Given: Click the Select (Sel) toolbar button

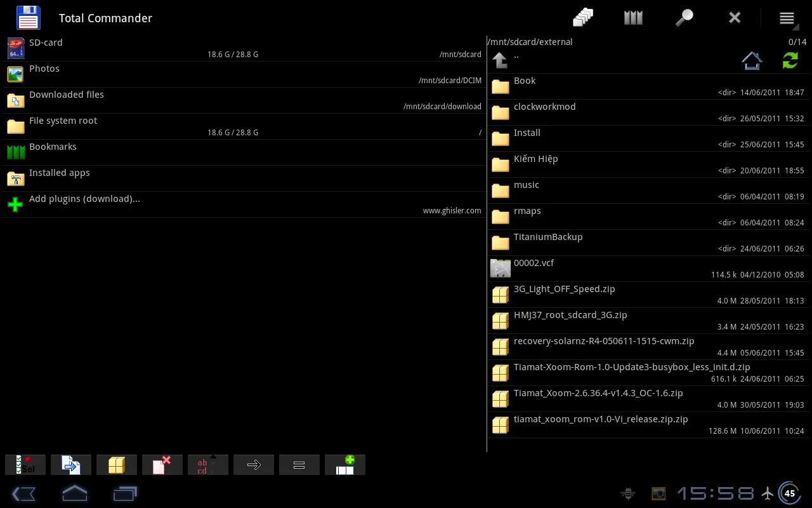Looking at the screenshot, I should pos(25,465).
